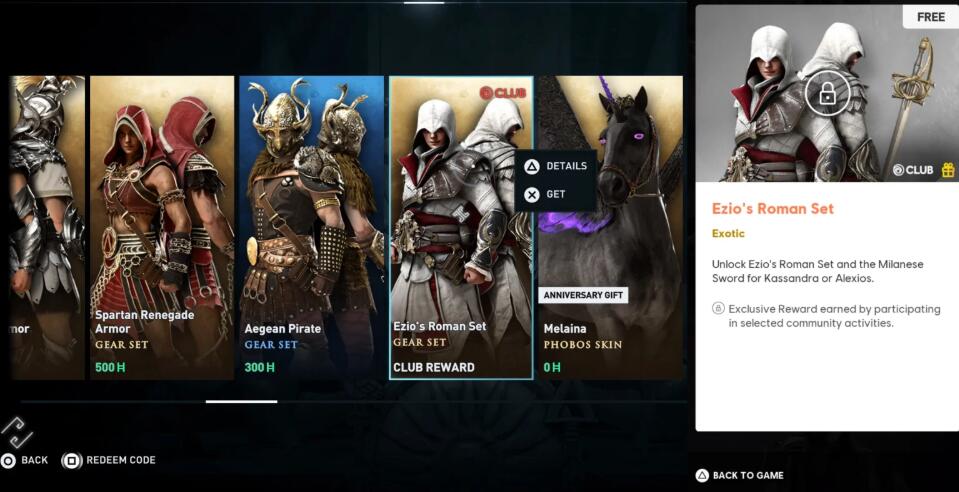This screenshot has width=959, height=492.
Task: Click the Redeem Code label
Action: pos(120,460)
